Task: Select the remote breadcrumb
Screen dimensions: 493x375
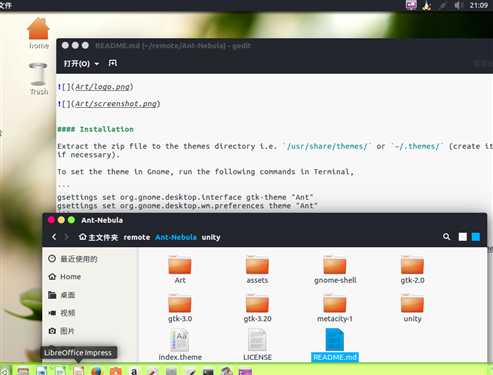Action: click(137, 237)
